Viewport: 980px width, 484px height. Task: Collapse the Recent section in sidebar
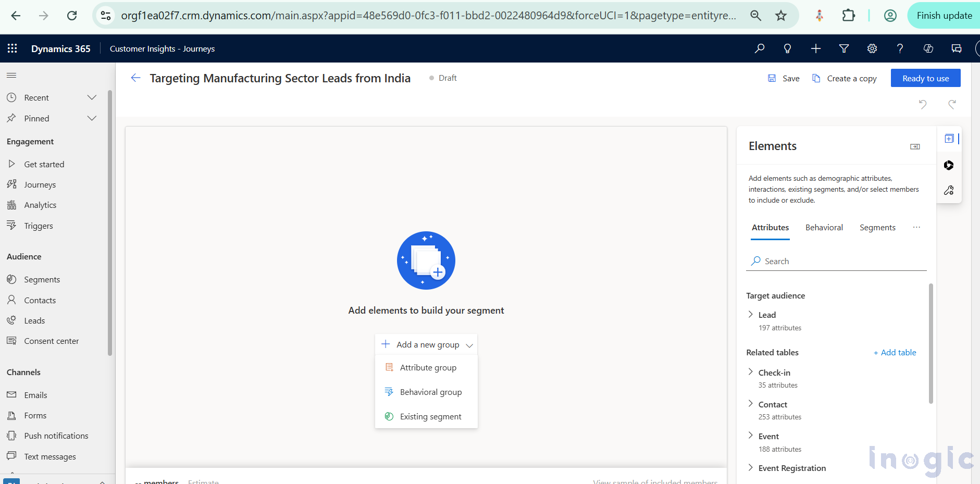[92, 97]
